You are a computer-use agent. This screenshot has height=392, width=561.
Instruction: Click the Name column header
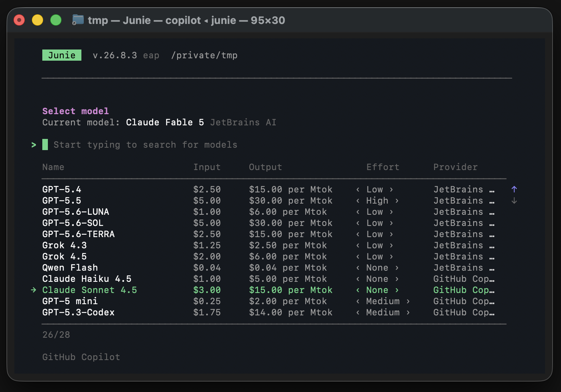coord(53,167)
